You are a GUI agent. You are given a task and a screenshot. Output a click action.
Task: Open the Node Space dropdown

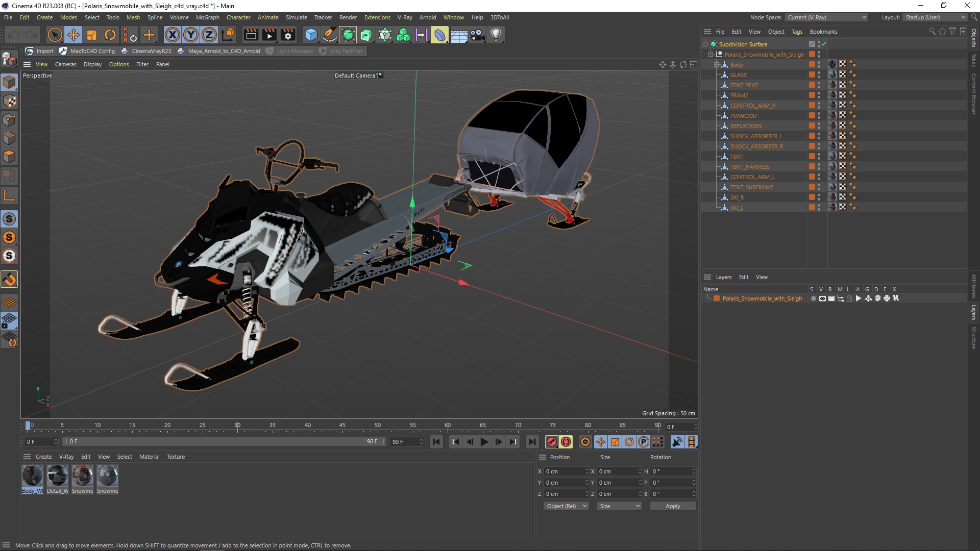point(826,17)
